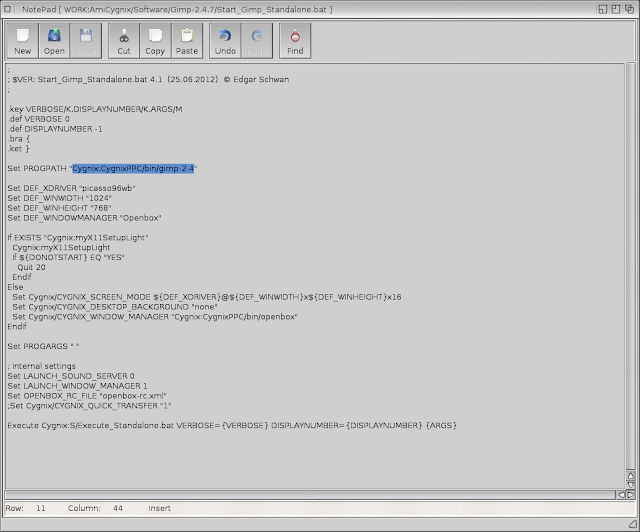640x532 pixels.
Task: Click the Set LAUNCH_SOUND_SERVER 0 line
Action: tap(71, 376)
